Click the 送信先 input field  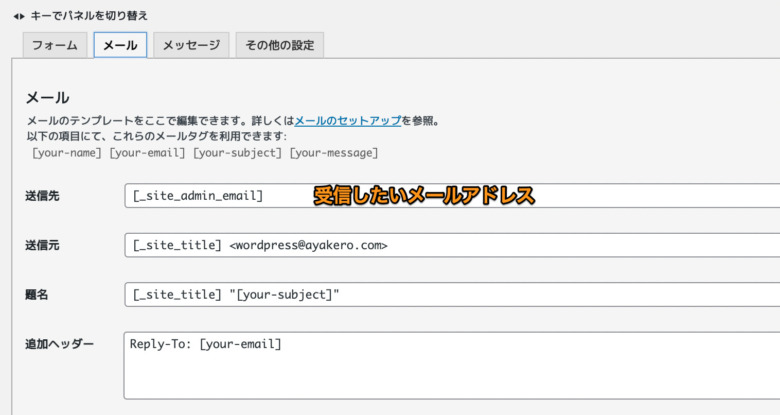click(452, 196)
